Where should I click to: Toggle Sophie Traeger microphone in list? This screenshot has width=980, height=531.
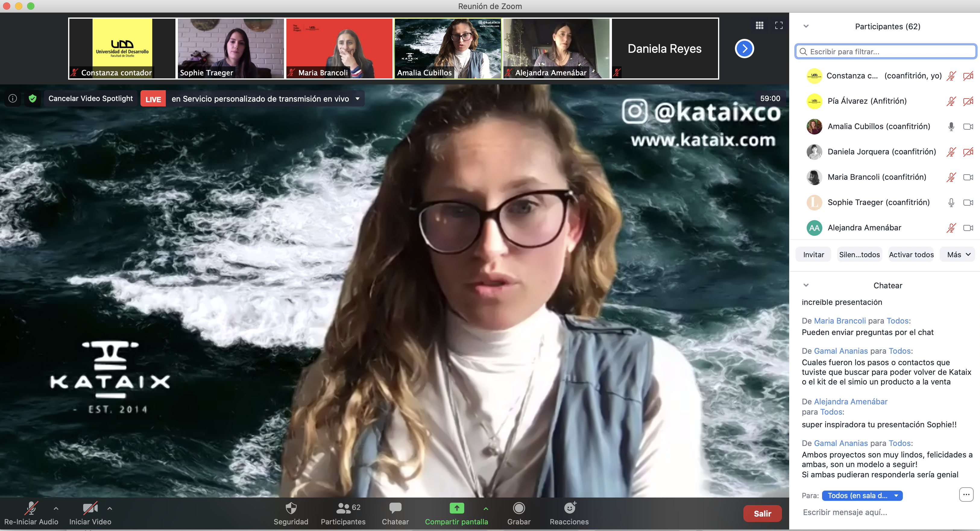[x=951, y=203]
